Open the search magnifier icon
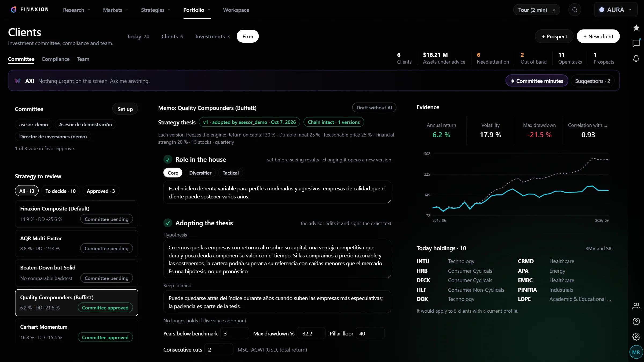The image size is (644, 362). pyautogui.click(x=575, y=10)
